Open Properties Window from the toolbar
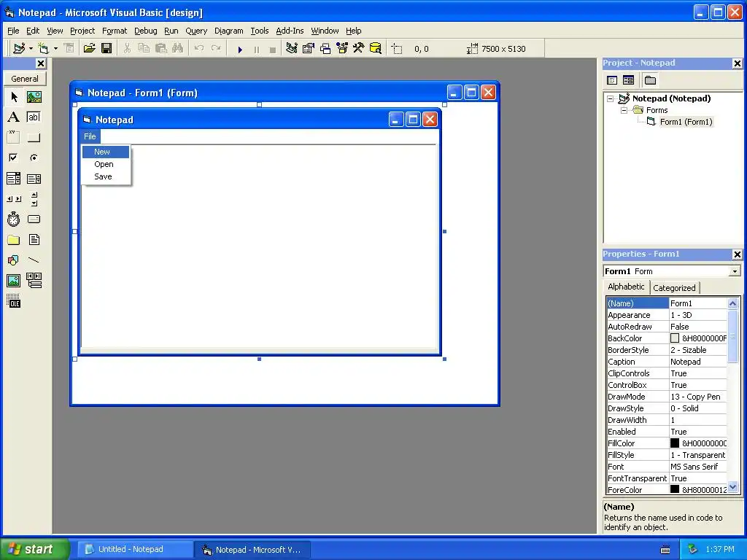 [x=309, y=48]
